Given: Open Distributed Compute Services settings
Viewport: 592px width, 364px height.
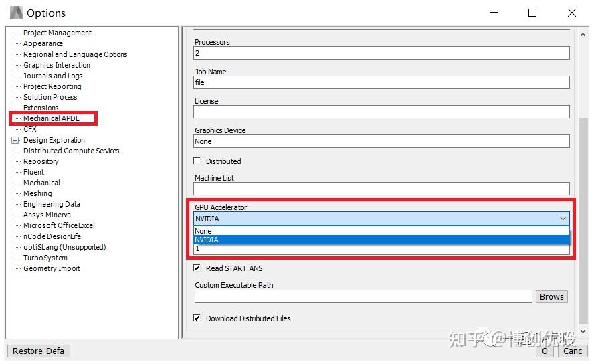Looking at the screenshot, I should click(x=71, y=151).
